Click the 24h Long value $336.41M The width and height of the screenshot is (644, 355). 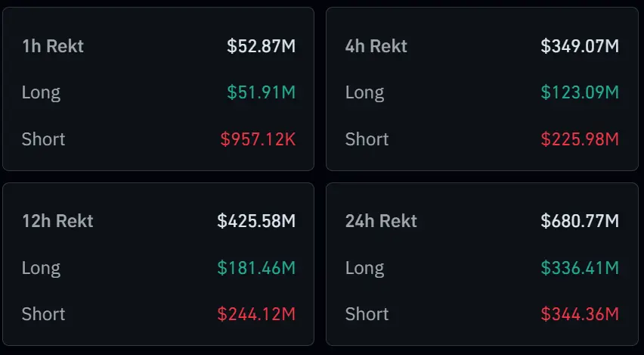coord(580,268)
